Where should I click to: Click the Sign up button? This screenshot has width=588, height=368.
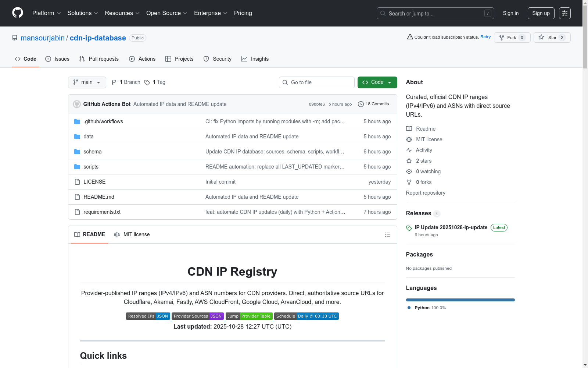click(541, 13)
